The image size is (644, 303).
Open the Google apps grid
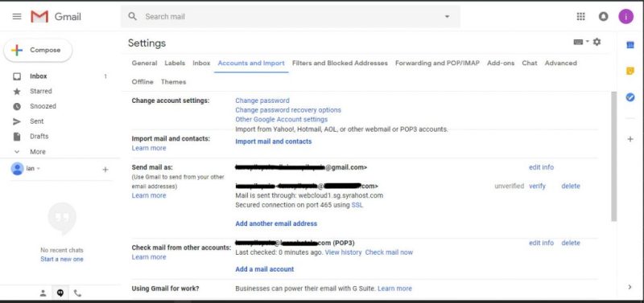click(x=580, y=16)
